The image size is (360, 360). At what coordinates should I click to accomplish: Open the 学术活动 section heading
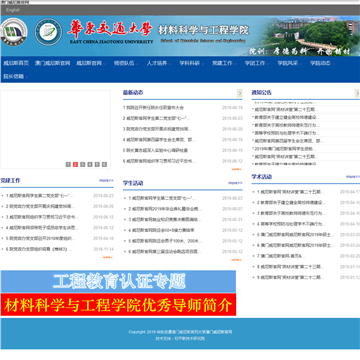(261, 176)
